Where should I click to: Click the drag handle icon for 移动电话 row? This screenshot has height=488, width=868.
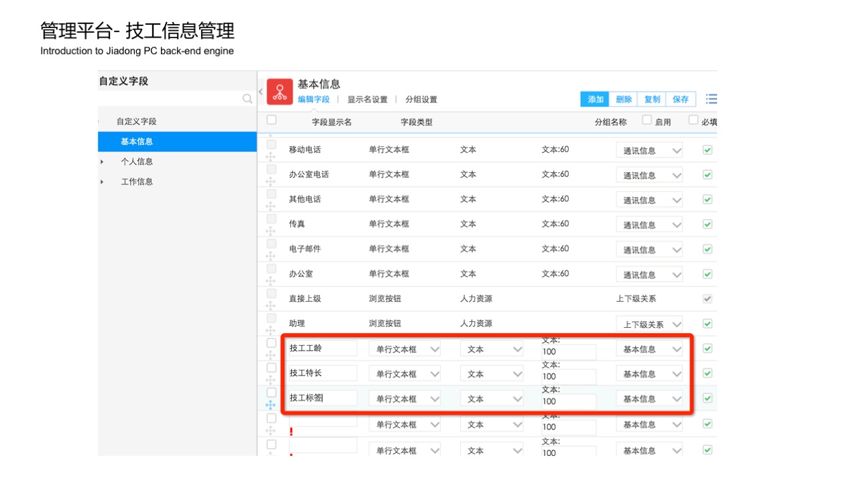[270, 157]
